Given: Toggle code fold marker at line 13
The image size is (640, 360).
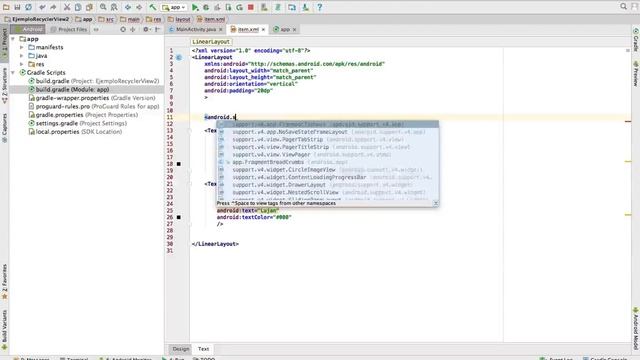Looking at the screenshot, I should pyautogui.click(x=190, y=131).
